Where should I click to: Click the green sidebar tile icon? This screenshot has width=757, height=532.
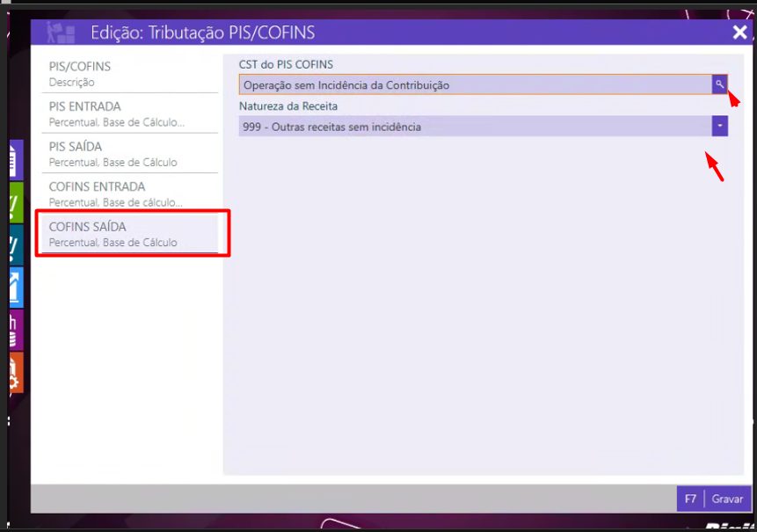click(x=16, y=202)
